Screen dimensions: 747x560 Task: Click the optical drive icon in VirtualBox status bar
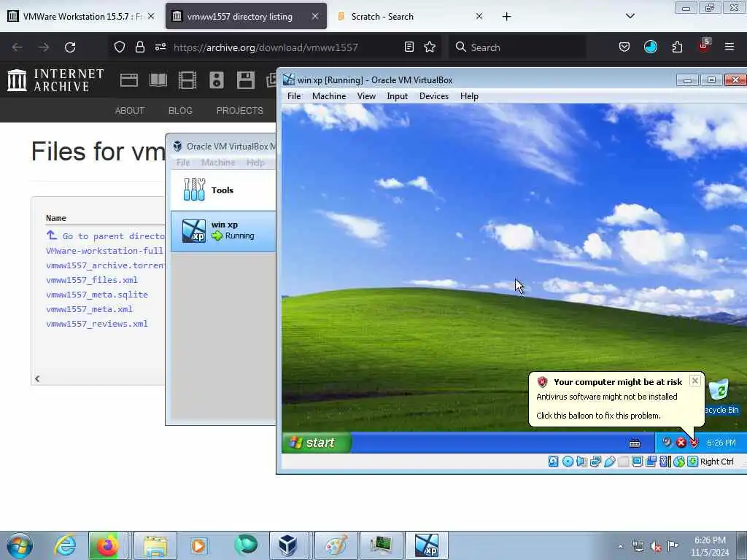click(568, 462)
